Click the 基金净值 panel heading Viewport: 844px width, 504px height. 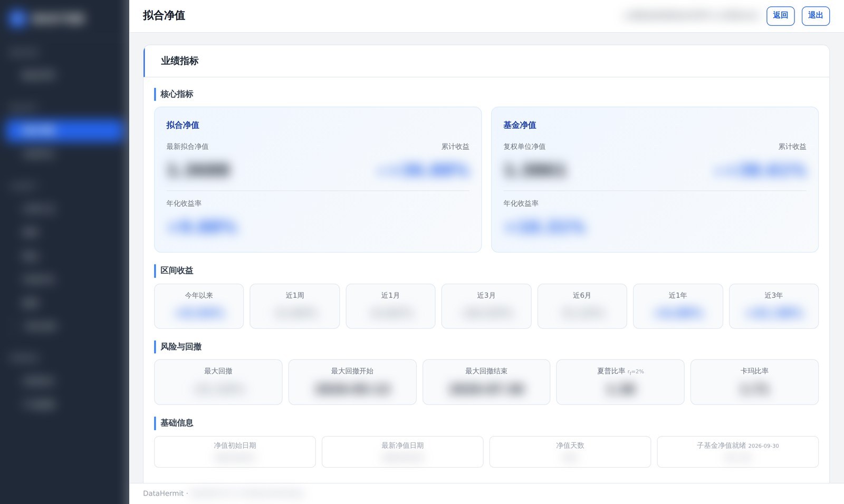[520, 125]
